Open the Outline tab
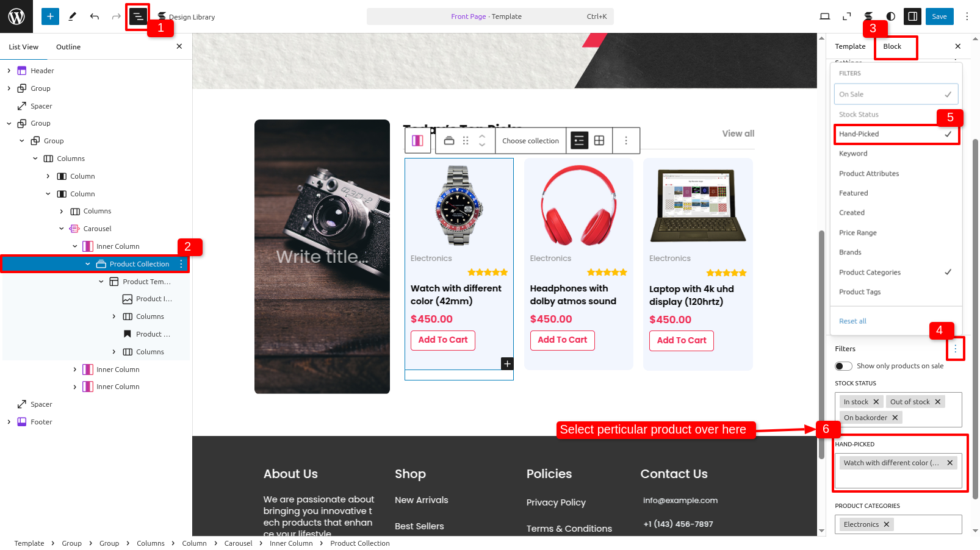The width and height of the screenshot is (980, 550). tap(68, 47)
